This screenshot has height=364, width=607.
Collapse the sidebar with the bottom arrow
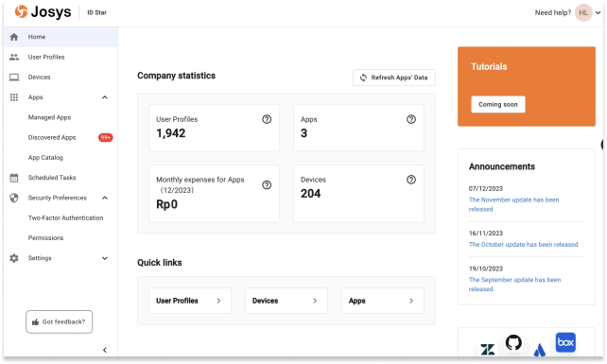pos(105,350)
